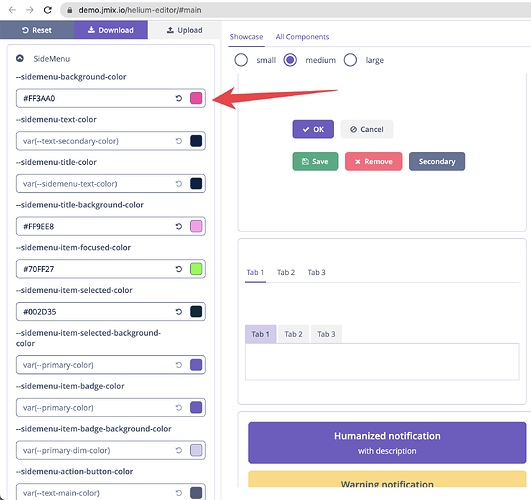Collapse the SideMenu section

point(20,58)
